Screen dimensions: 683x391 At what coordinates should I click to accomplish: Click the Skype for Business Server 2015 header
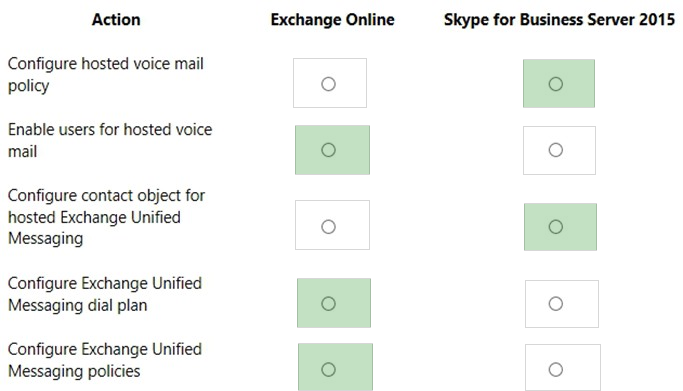559,20
